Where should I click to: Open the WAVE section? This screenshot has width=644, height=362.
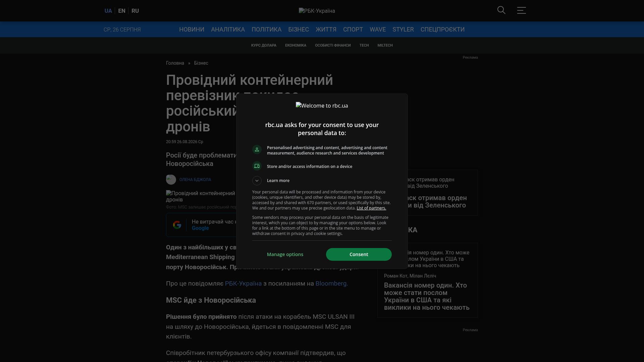click(378, 29)
